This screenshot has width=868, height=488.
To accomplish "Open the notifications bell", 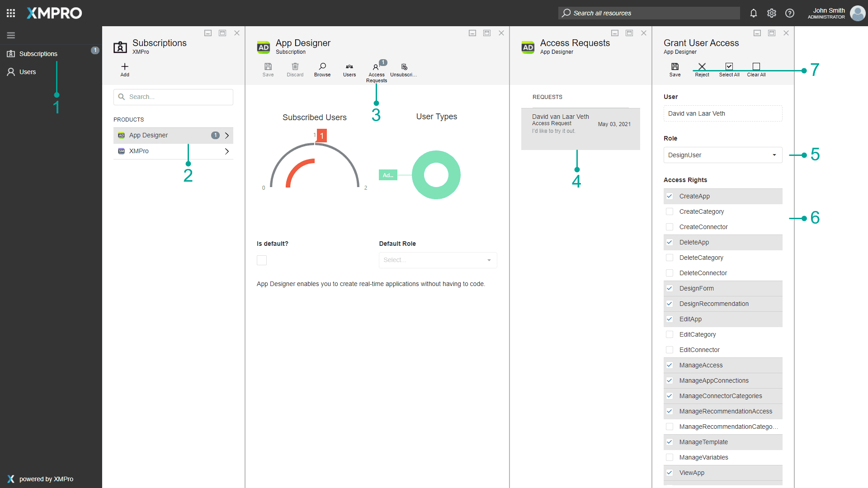I will pos(754,13).
